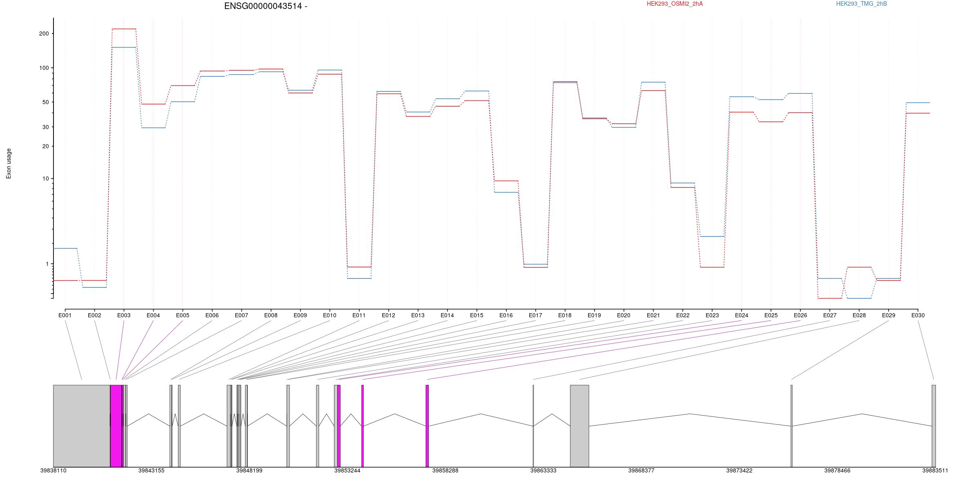Click genomic coordinate 39868377
Viewport: 980px width, 490px height.
tap(641, 470)
